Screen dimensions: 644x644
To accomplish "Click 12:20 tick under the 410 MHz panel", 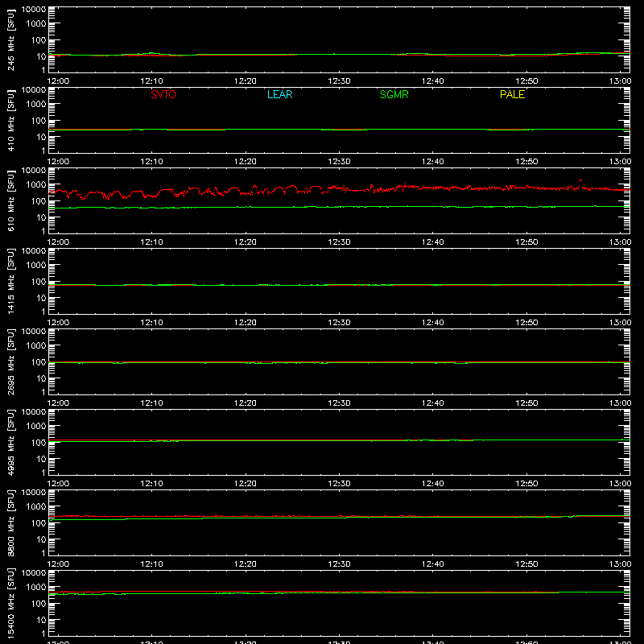I will point(246,162).
